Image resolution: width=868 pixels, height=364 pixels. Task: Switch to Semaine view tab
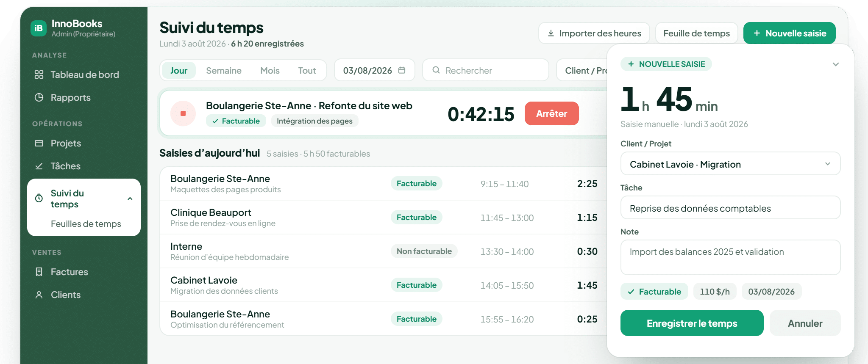tap(224, 70)
